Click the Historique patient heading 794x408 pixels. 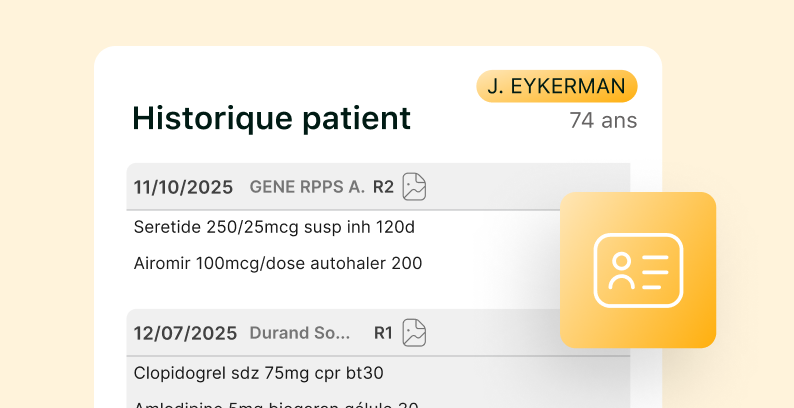(x=271, y=118)
